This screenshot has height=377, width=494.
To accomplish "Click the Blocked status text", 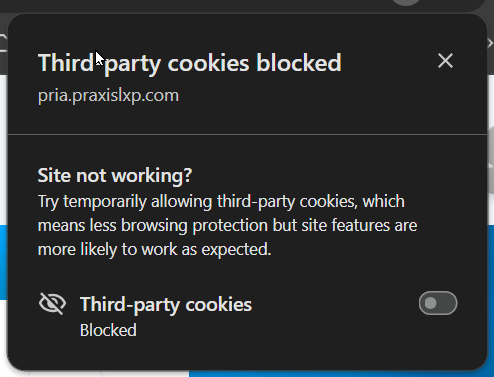I will [108, 330].
